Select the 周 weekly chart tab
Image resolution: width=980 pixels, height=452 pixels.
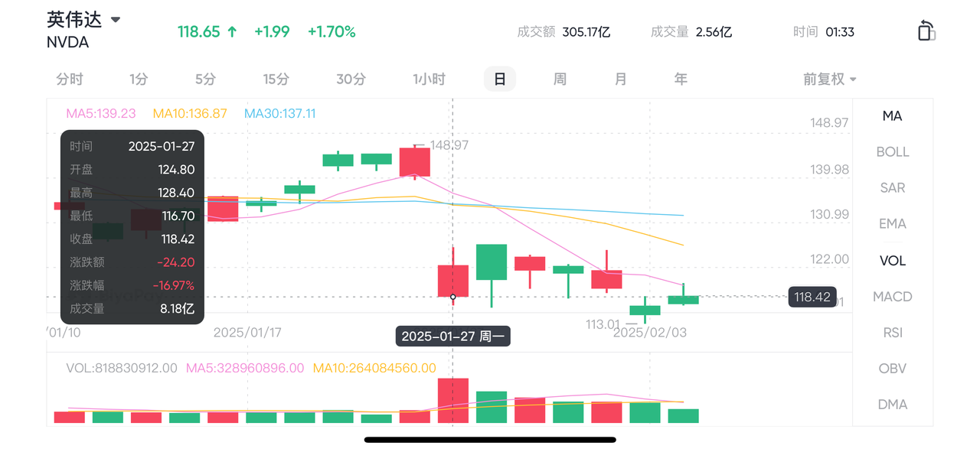560,79
